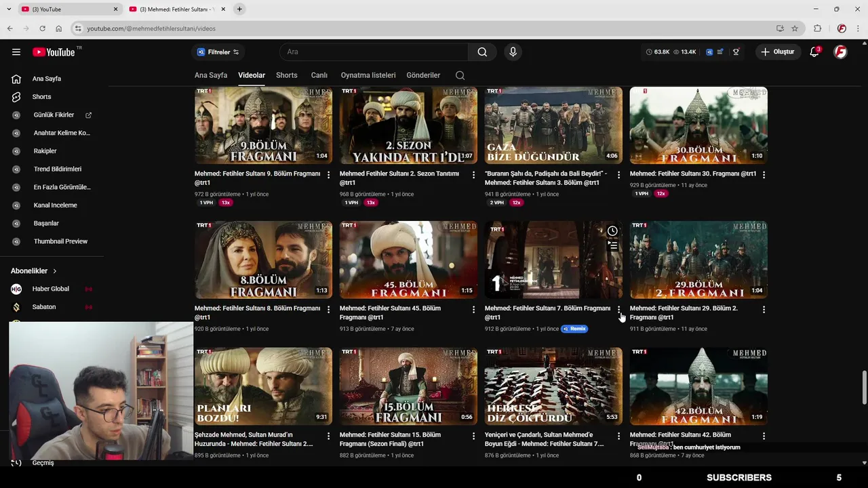Open a new browser tab

[x=239, y=9]
